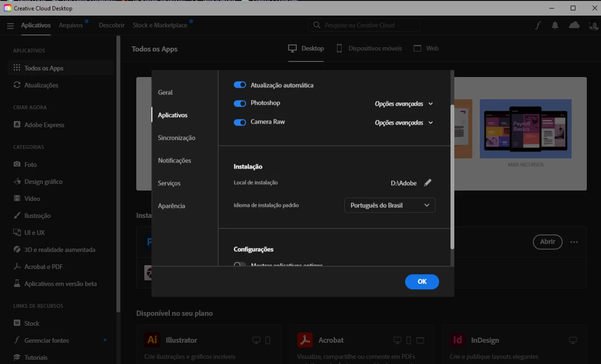
Task: Open the Português do Brasil language dropdown
Action: point(390,205)
